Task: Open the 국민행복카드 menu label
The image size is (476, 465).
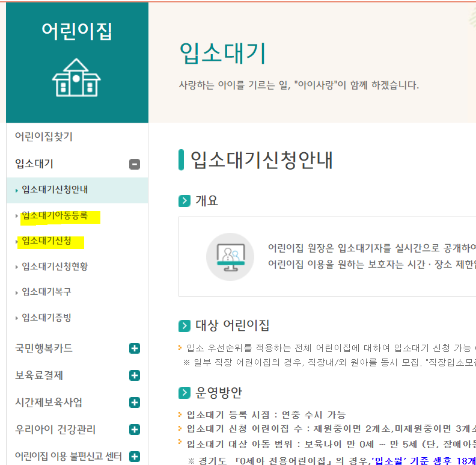Action: [x=44, y=348]
